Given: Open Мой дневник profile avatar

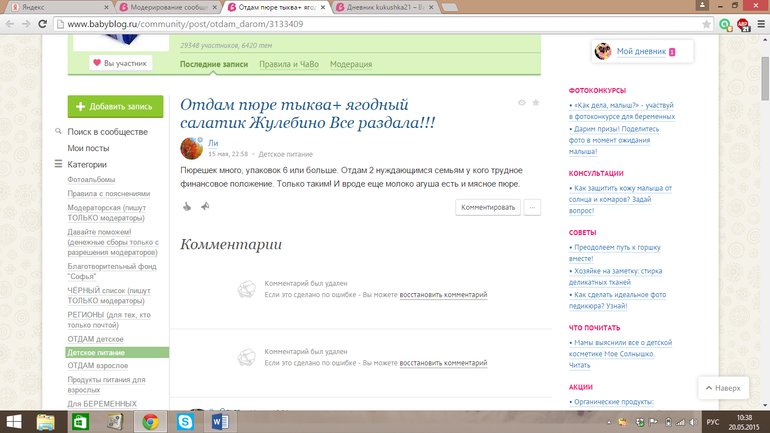Looking at the screenshot, I should click(x=603, y=51).
